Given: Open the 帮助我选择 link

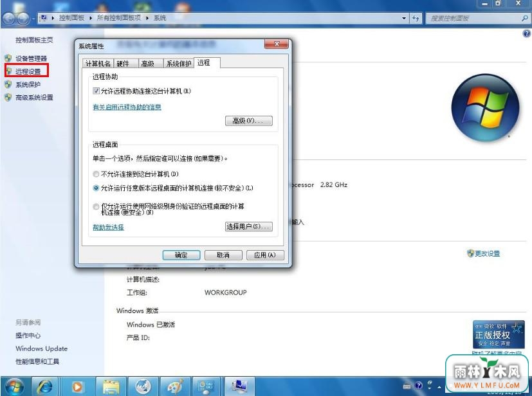Looking at the screenshot, I should pyautogui.click(x=108, y=227).
